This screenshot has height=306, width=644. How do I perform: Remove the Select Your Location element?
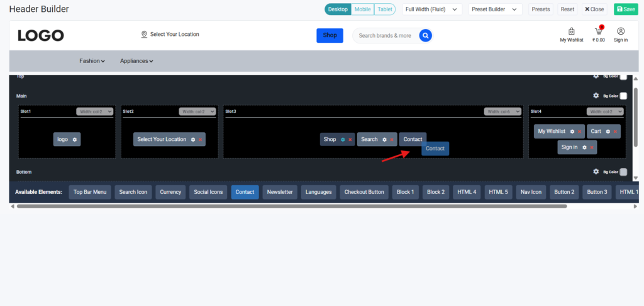201,140
